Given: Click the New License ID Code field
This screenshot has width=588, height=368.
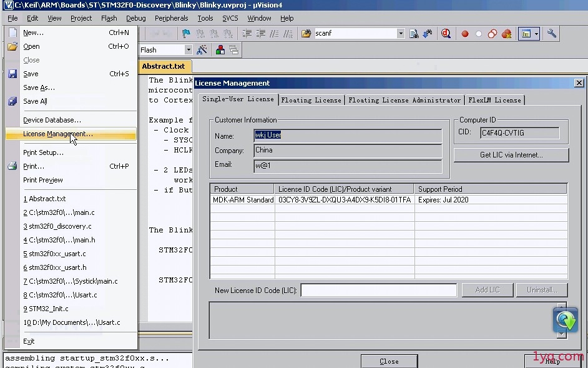Looking at the screenshot, I should pos(379,291).
